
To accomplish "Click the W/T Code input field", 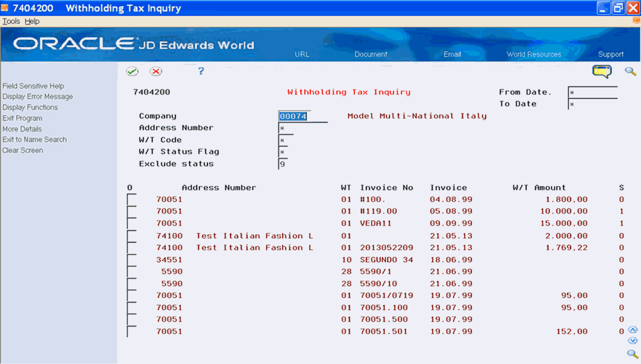I will click(286, 140).
